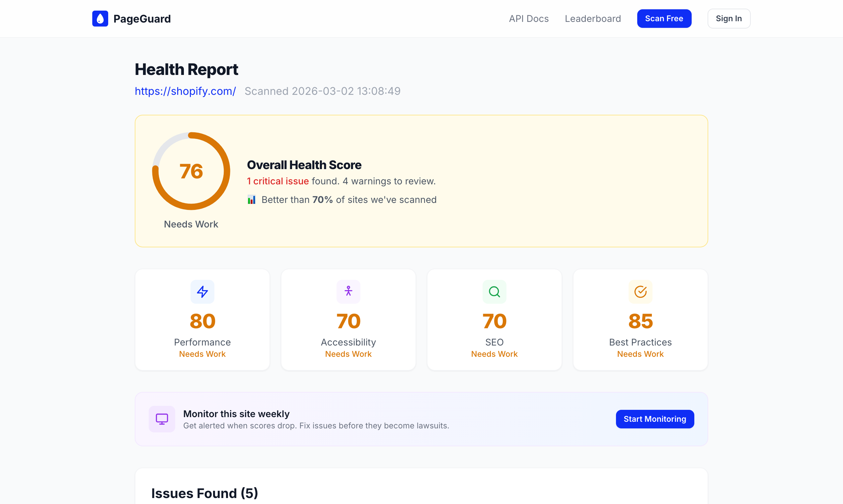The image size is (843, 504).
Task: Click the Scan Free button
Action: click(664, 18)
